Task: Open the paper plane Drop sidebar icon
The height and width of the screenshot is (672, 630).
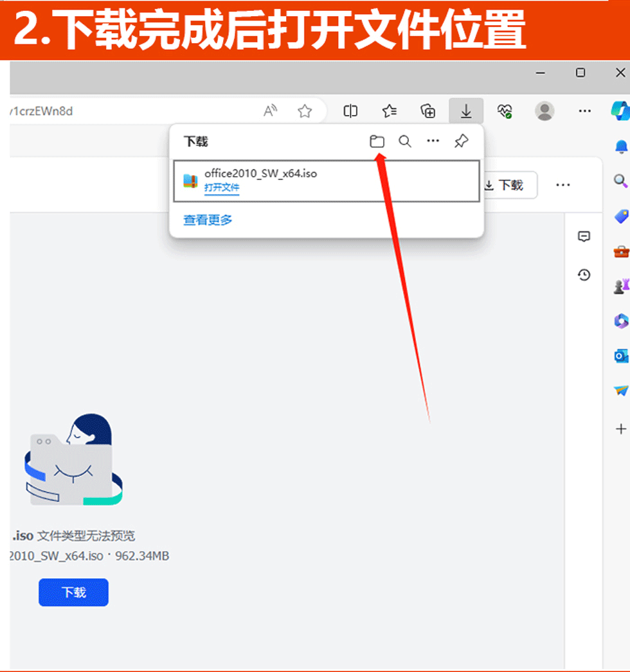Action: (621, 391)
